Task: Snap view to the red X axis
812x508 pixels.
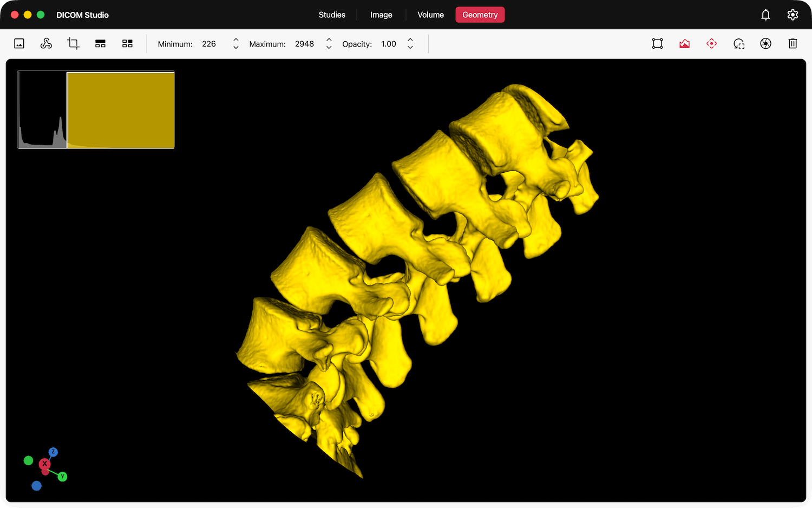Action: pyautogui.click(x=44, y=464)
